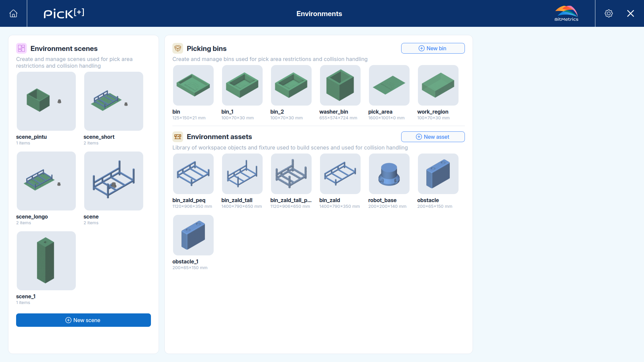The height and width of the screenshot is (362, 644).
Task: Click the scene_pintu label
Action: (x=32, y=137)
